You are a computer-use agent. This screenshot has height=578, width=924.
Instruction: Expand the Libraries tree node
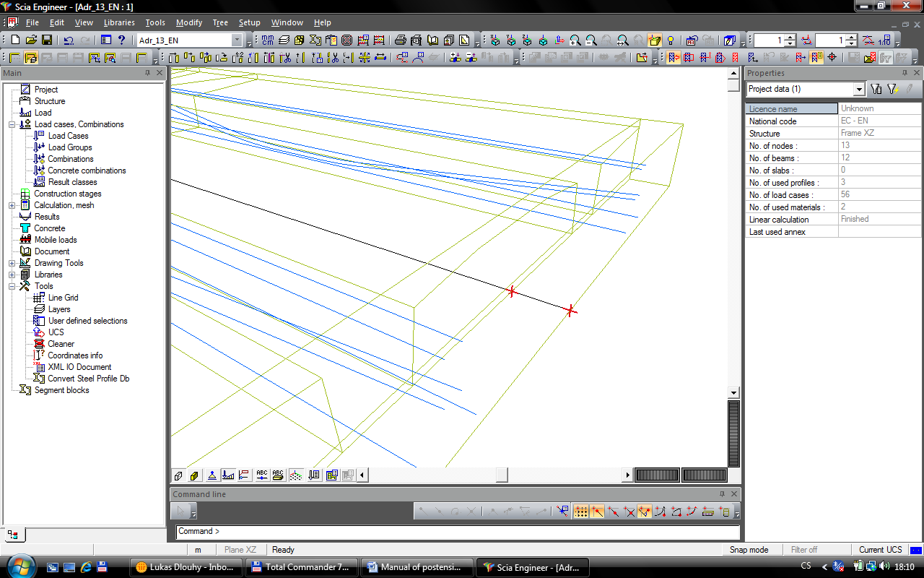tap(12, 275)
